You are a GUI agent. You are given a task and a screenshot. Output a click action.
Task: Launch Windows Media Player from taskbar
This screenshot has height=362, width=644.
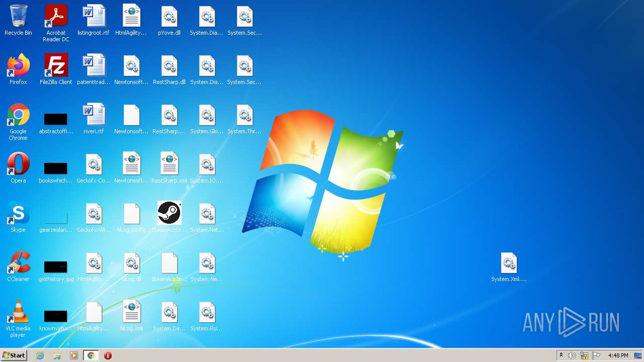(x=74, y=355)
